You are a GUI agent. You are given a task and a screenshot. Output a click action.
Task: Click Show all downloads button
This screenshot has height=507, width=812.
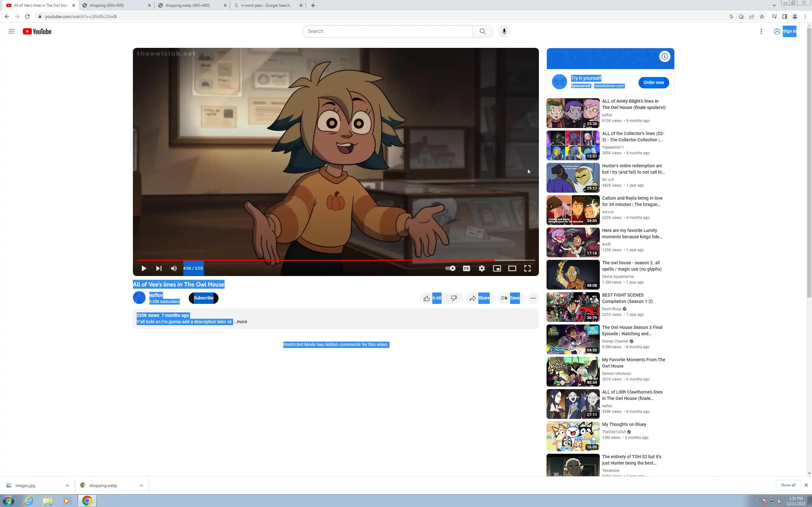tap(788, 485)
